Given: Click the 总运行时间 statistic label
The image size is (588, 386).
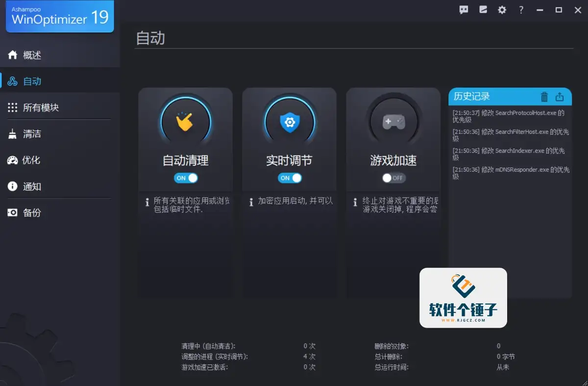Looking at the screenshot, I should 392,367.
